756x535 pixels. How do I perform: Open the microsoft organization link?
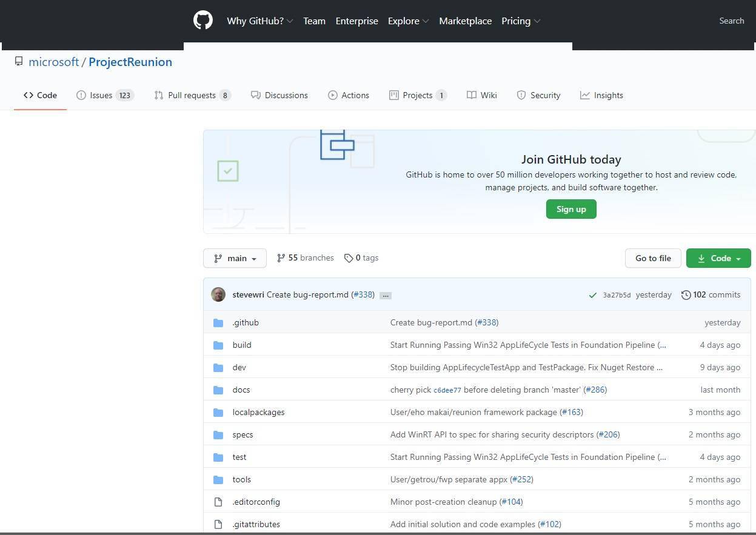[54, 62]
